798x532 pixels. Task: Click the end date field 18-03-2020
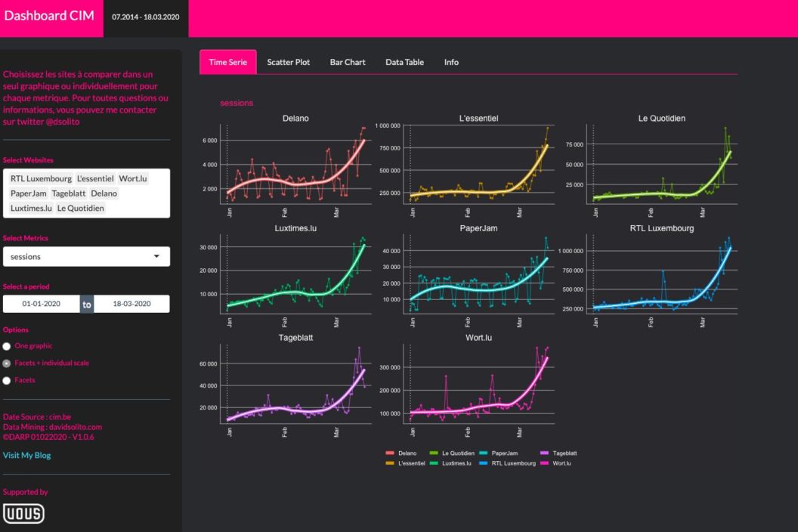pos(131,304)
